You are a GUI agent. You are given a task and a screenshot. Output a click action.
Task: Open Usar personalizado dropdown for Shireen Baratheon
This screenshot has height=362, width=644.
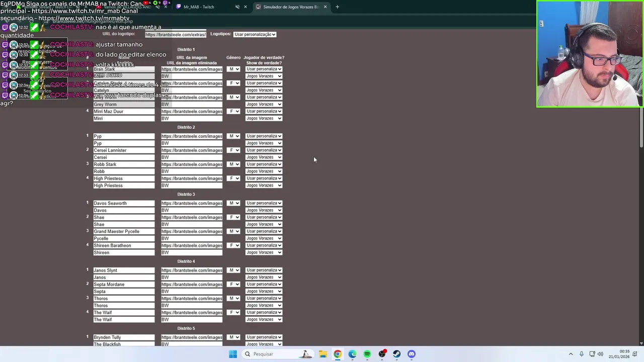264,245
